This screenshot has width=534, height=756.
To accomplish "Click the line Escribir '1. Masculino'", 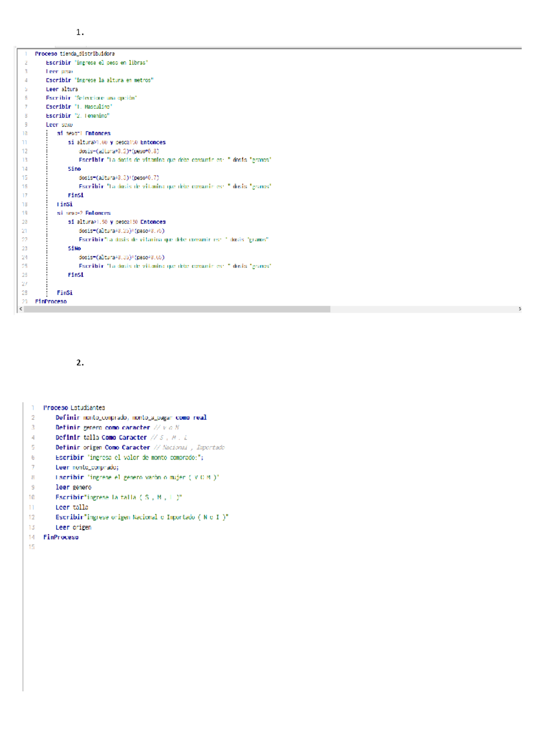I will point(79,107).
